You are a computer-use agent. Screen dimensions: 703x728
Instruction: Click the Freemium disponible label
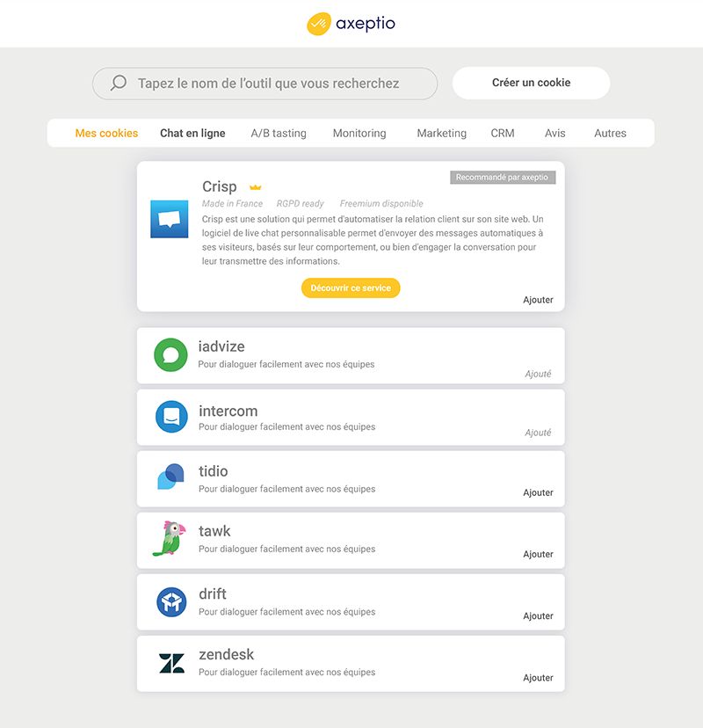[381, 203]
